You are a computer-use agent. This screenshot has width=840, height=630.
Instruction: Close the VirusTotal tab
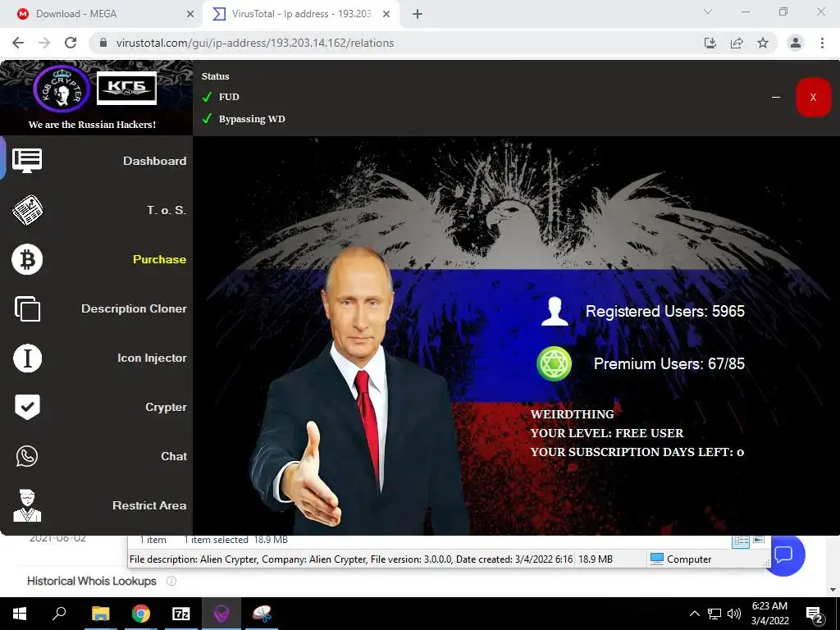(x=386, y=14)
